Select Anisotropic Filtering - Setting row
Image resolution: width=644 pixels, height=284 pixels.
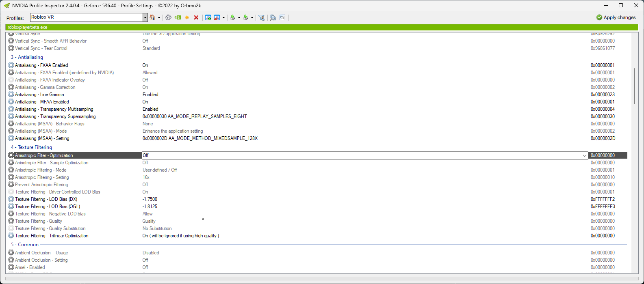[x=317, y=177]
